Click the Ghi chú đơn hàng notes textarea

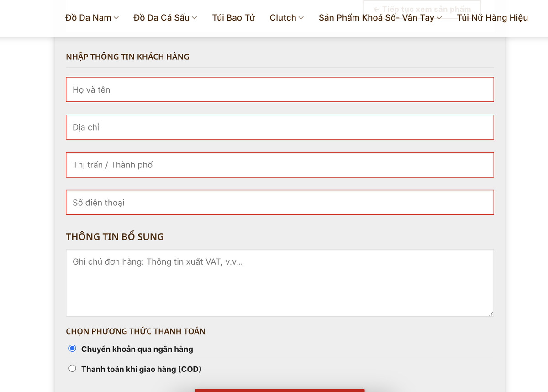pos(279,282)
